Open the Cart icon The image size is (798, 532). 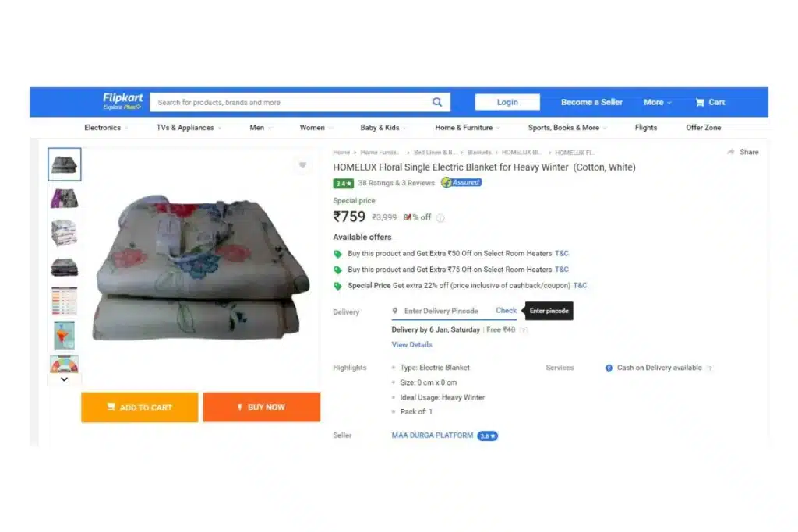701,102
